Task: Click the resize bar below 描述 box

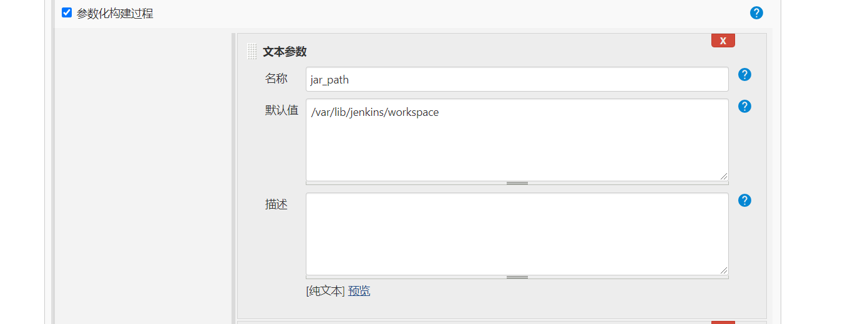Action: 517,277
